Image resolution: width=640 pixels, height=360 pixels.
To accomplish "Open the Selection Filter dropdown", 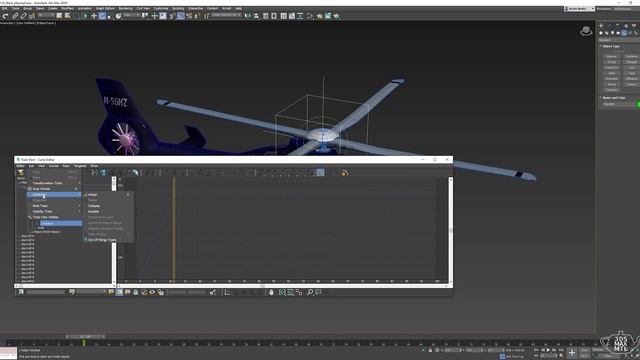I will (x=46, y=16).
